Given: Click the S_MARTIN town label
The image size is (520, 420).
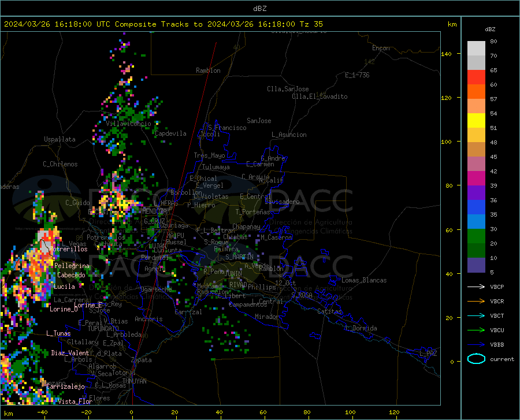Looking at the screenshot, I should (239, 257).
